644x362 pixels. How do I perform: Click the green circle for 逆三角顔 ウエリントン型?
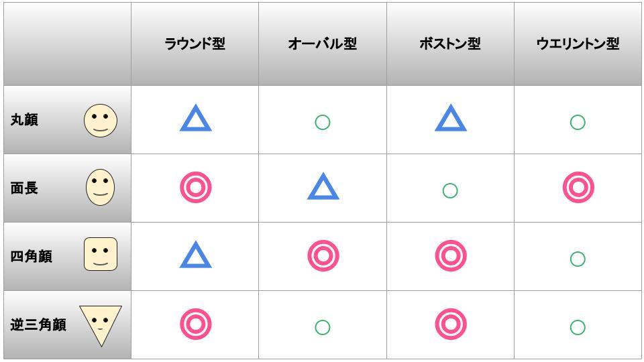pyautogui.click(x=578, y=327)
